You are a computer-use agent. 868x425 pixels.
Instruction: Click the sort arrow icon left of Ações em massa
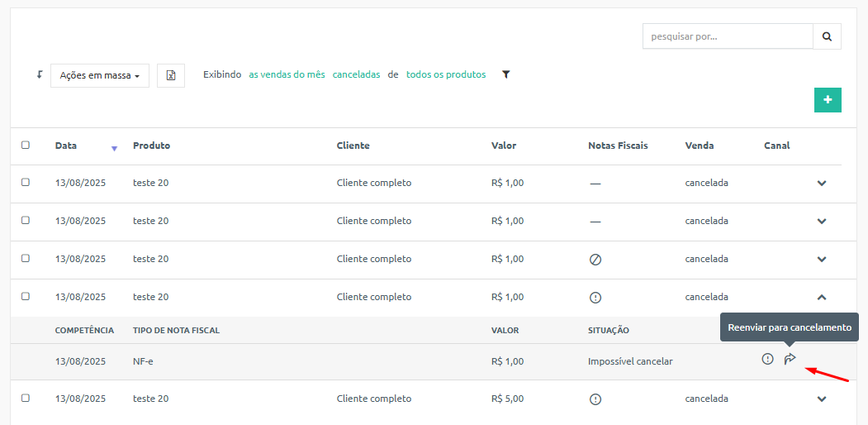(x=40, y=74)
